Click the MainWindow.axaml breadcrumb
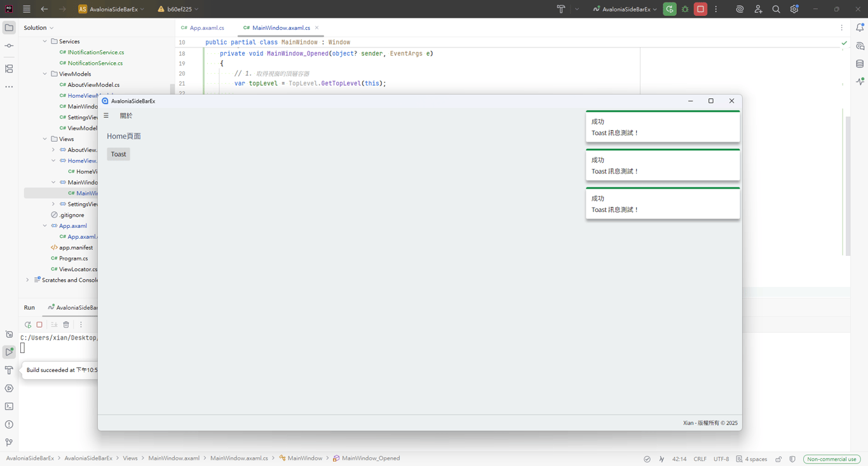The width and height of the screenshot is (868, 466). [173, 458]
